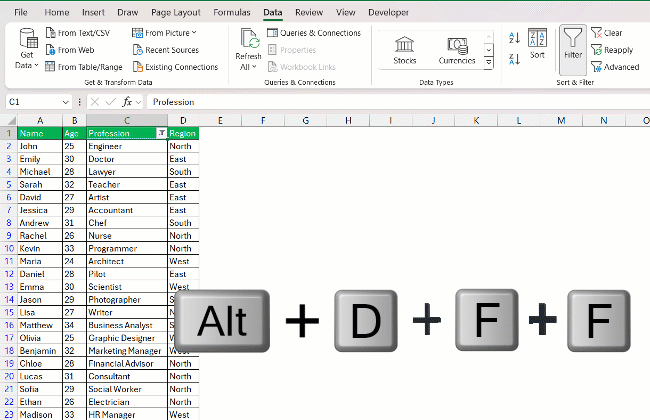650x420 pixels.
Task: Select column A header
Action: pos(40,121)
